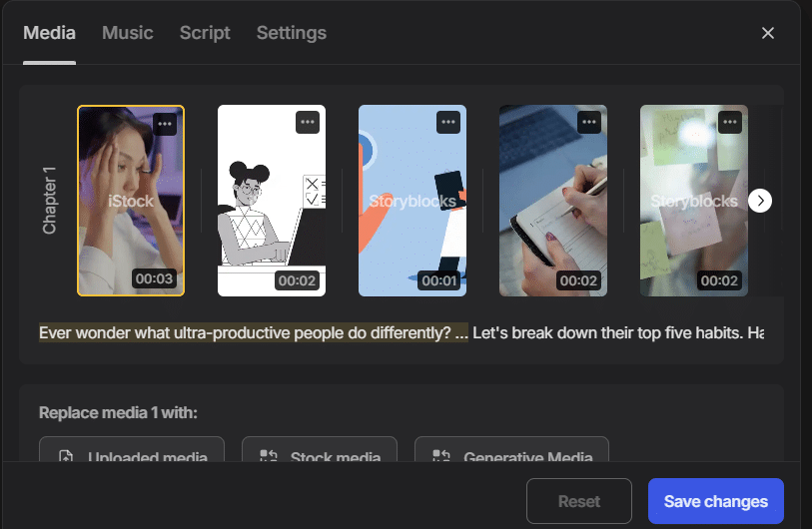
Task: Click the highlighted 'Ever wonder what ultra-productive' sentence
Action: 254,332
